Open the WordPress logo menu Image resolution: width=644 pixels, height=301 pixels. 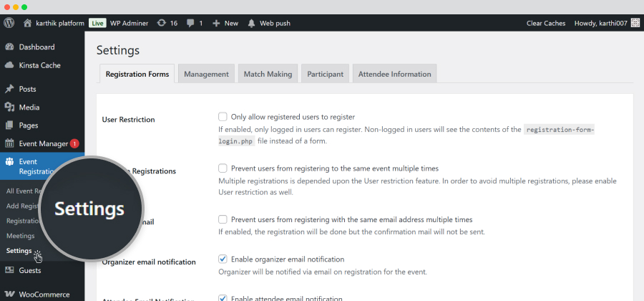click(9, 23)
